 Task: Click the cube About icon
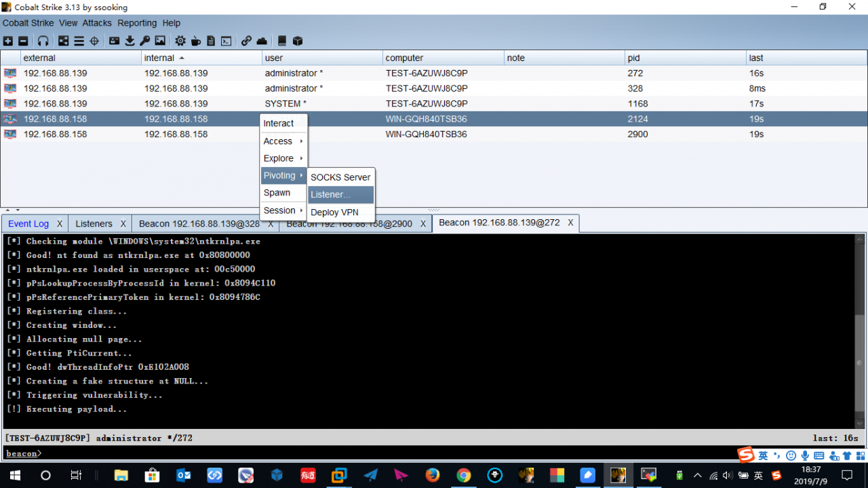coord(297,41)
